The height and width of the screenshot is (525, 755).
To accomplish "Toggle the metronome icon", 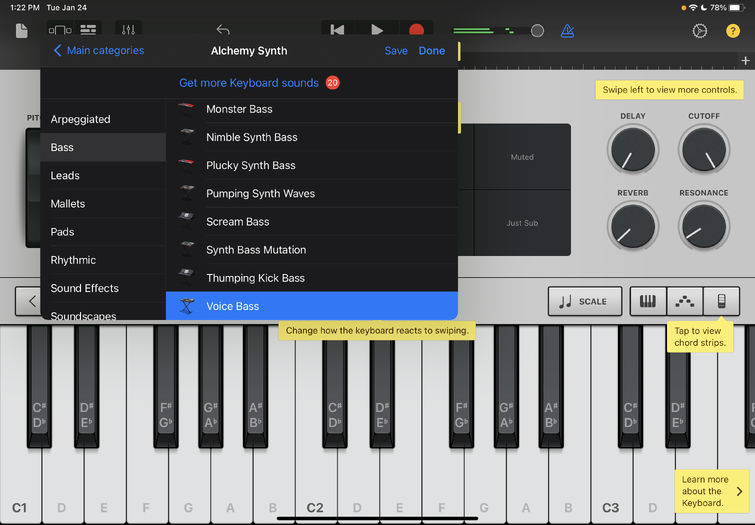I will (x=568, y=31).
